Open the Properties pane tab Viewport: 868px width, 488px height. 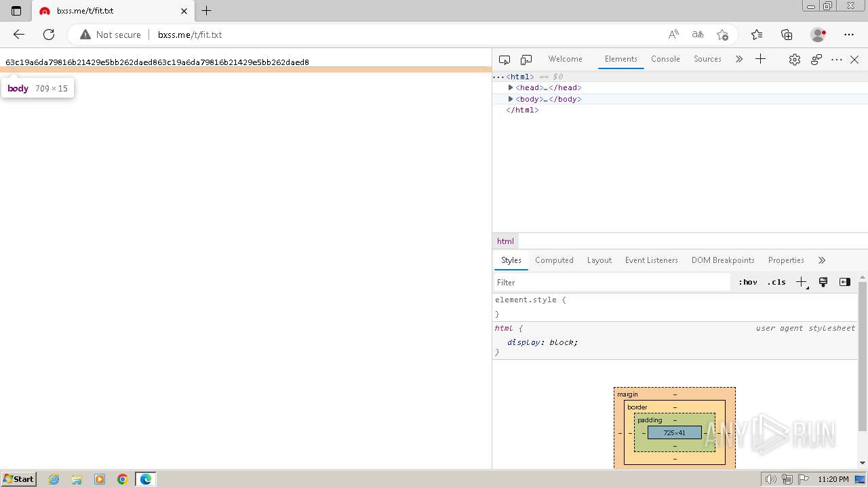coord(786,260)
